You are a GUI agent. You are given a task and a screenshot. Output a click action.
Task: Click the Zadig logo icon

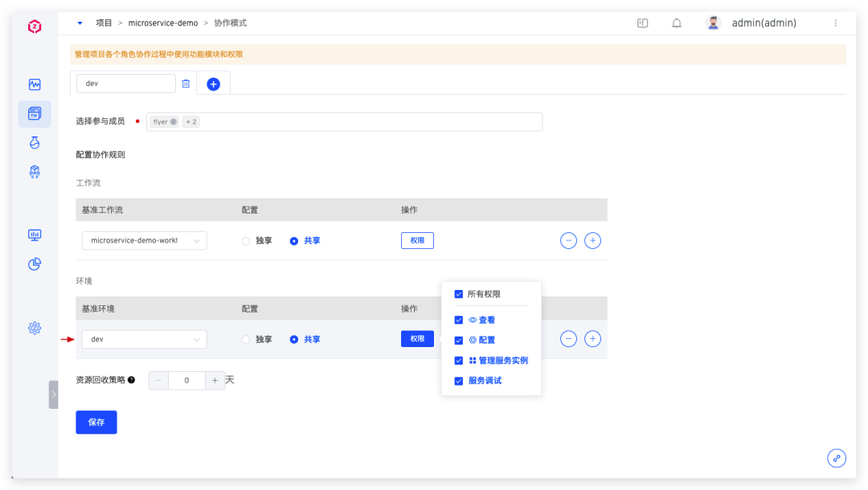[35, 27]
